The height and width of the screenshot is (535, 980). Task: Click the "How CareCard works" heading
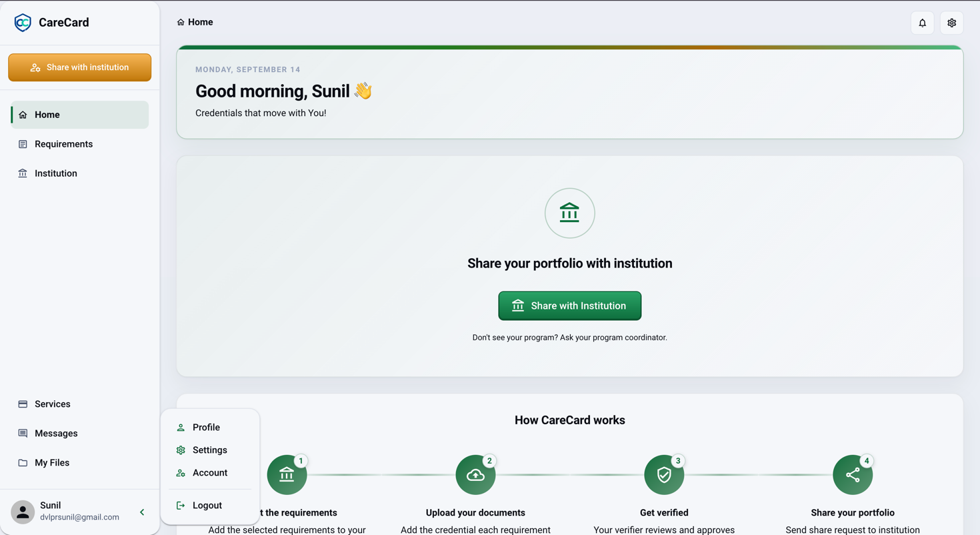pos(570,420)
